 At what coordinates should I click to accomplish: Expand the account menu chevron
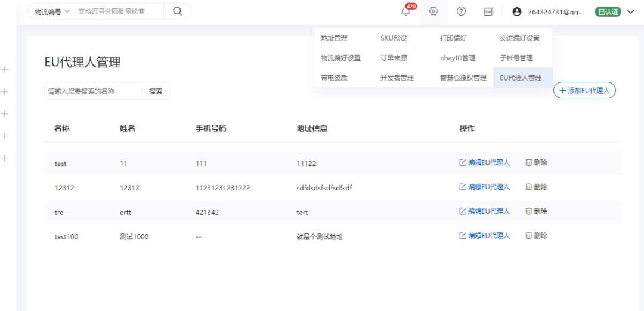pyautogui.click(x=630, y=11)
